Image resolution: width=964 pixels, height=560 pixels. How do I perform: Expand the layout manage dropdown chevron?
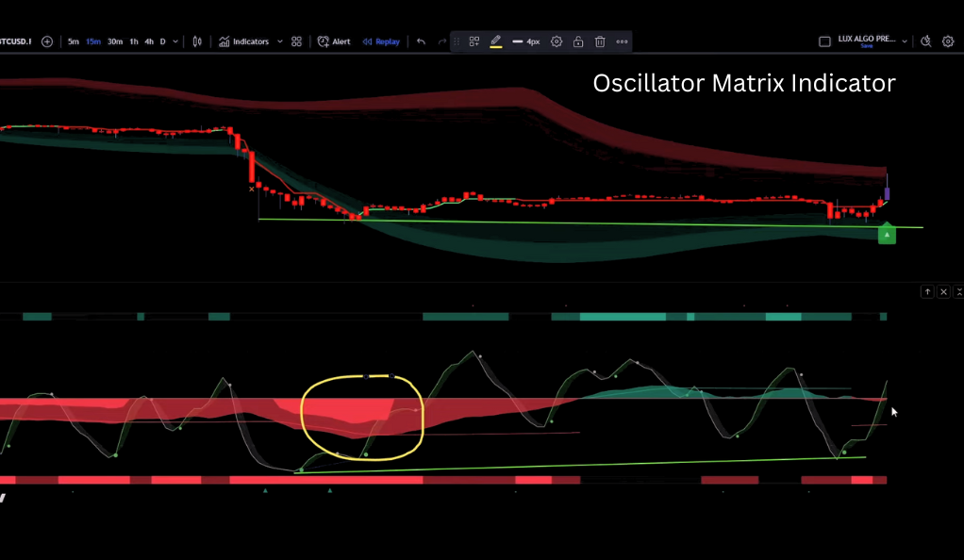pyautogui.click(x=905, y=41)
